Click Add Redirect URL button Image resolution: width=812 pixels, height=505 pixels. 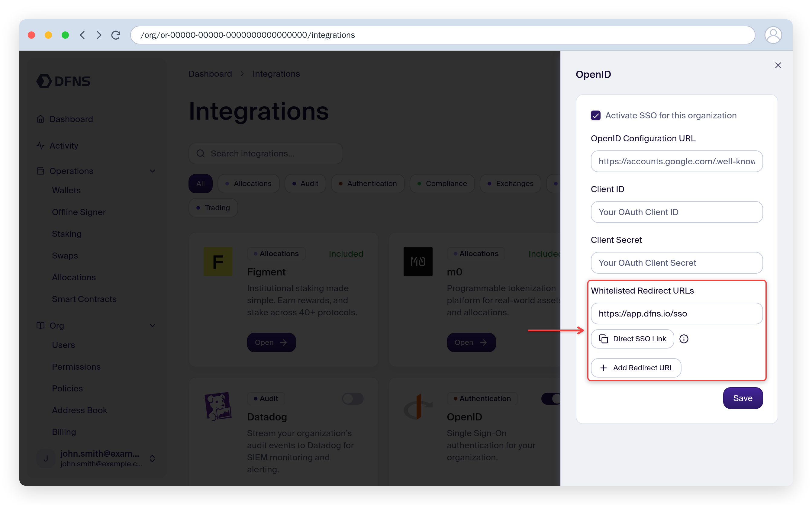(636, 368)
